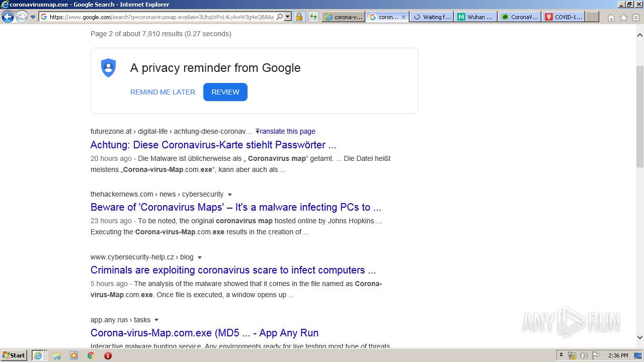Expand app.any.run result options arrow
This screenshot has height=362, width=644.
coord(156,320)
